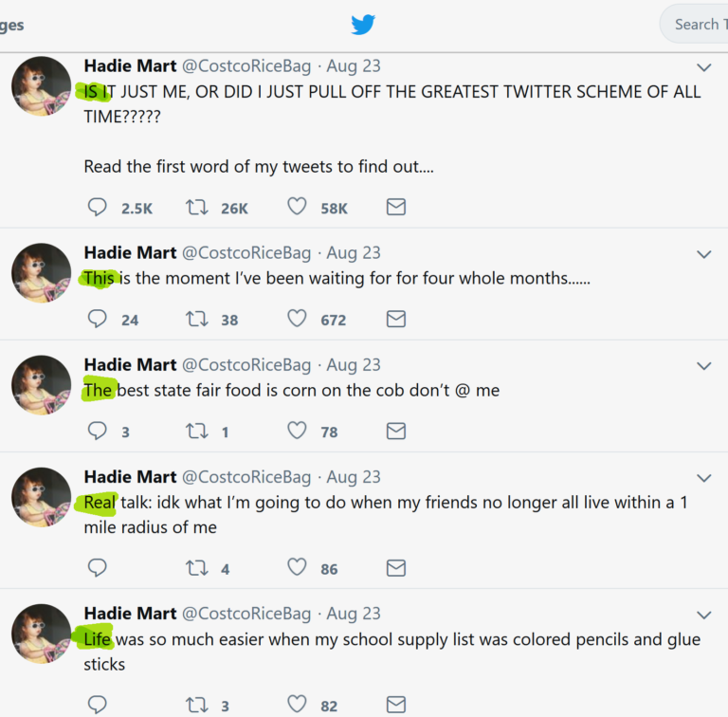728x717 pixels.
Task: Message the corn on the cob tweet
Action: pos(396,431)
